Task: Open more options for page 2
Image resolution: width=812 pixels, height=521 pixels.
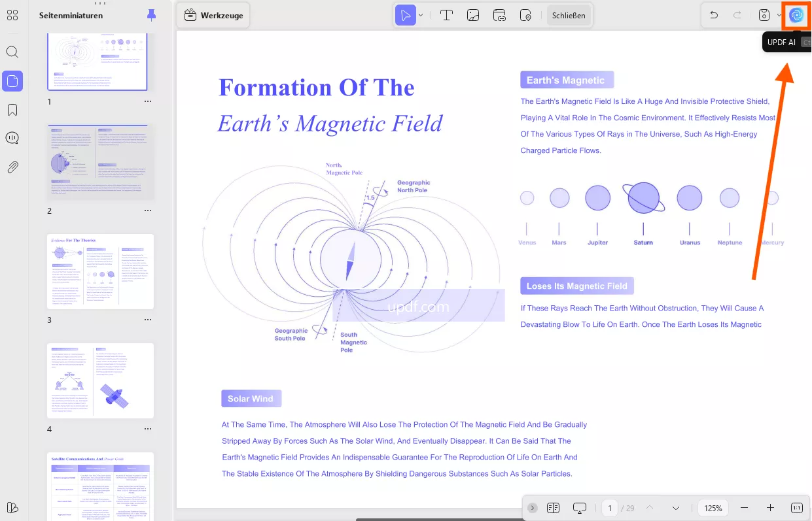Action: click(148, 210)
